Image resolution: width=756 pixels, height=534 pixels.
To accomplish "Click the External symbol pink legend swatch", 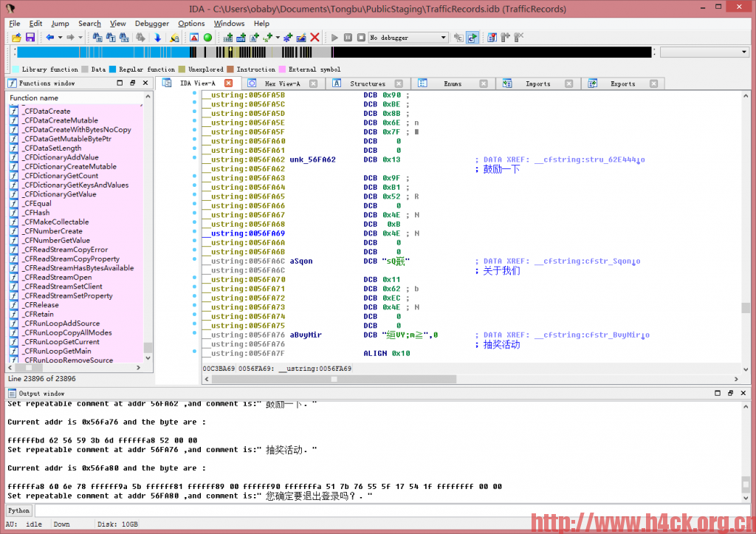I will (282, 69).
